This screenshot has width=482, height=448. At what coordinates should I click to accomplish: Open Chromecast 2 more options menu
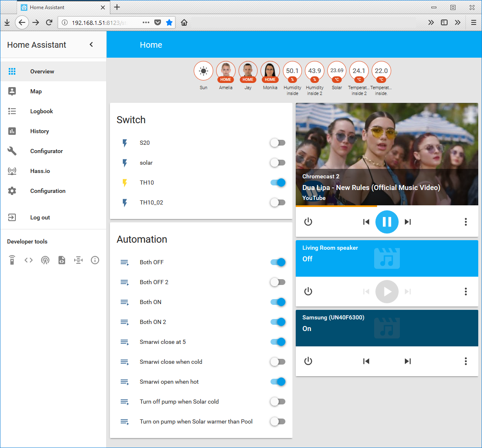coord(466,222)
